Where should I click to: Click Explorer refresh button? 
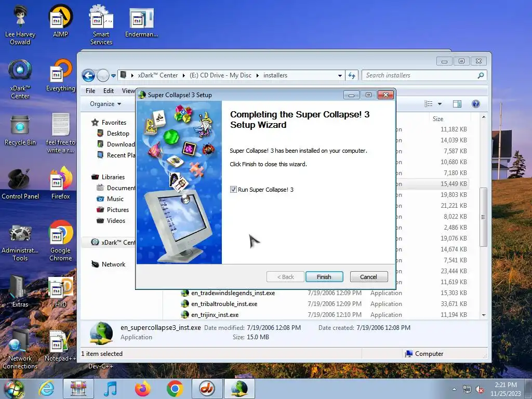point(352,75)
